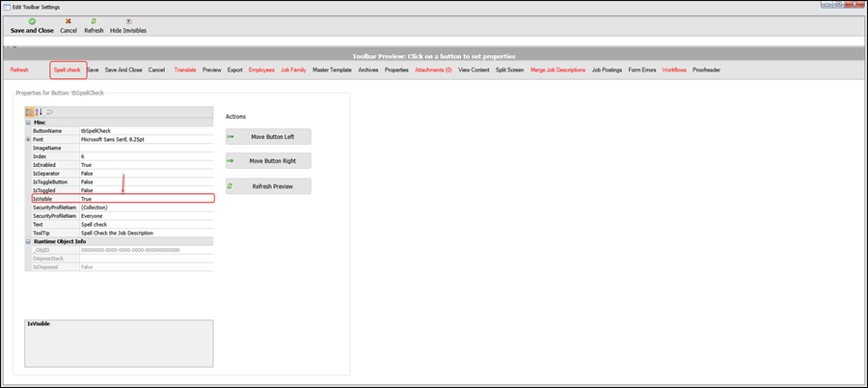Select Save And Close in the toolbar preview

click(123, 70)
